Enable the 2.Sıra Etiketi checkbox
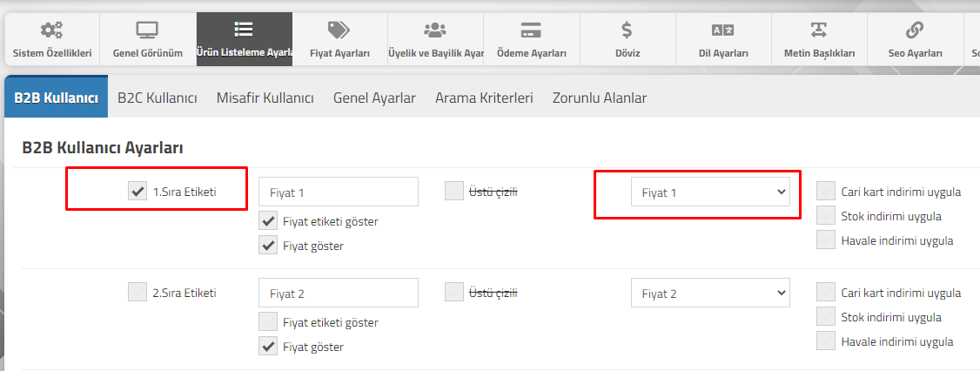The height and width of the screenshot is (371, 980). click(x=137, y=292)
